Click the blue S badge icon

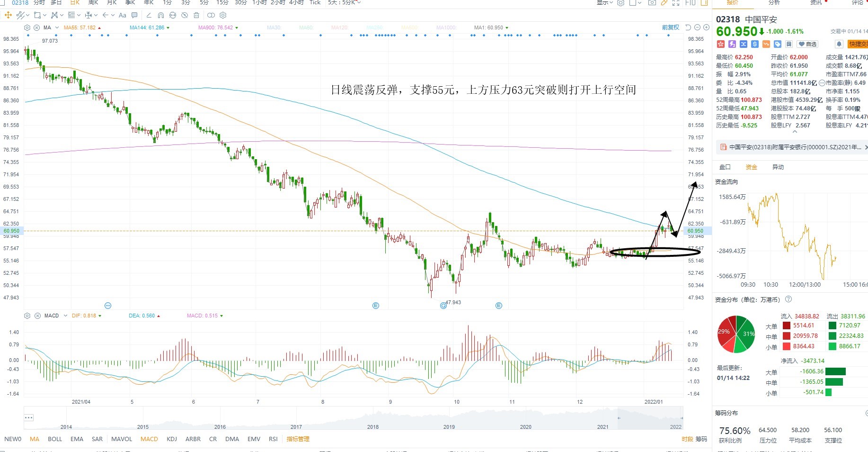(755, 44)
